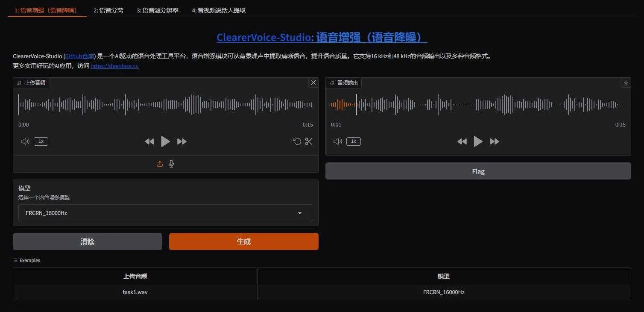The height and width of the screenshot is (312, 644).
Task: Click the 音频输出 panel label
Action: [344, 83]
